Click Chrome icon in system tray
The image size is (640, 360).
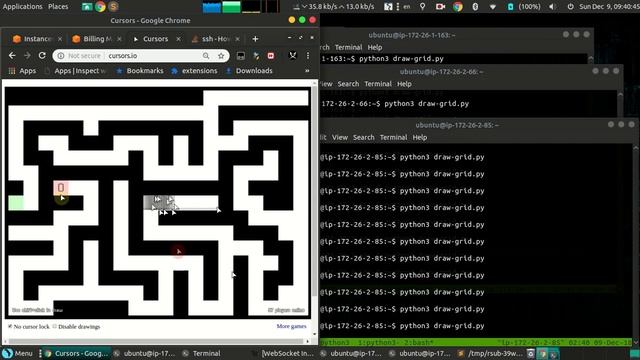[x=458, y=7]
